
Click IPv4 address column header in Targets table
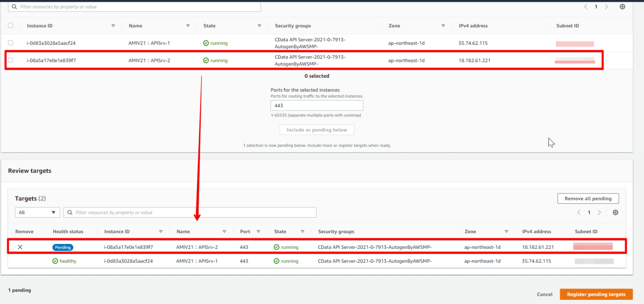point(537,232)
